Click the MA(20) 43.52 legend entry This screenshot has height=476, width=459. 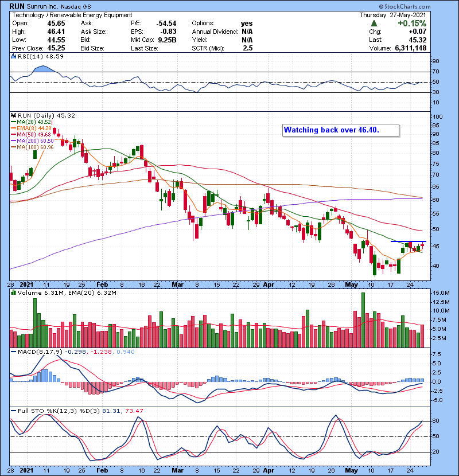coord(31,122)
